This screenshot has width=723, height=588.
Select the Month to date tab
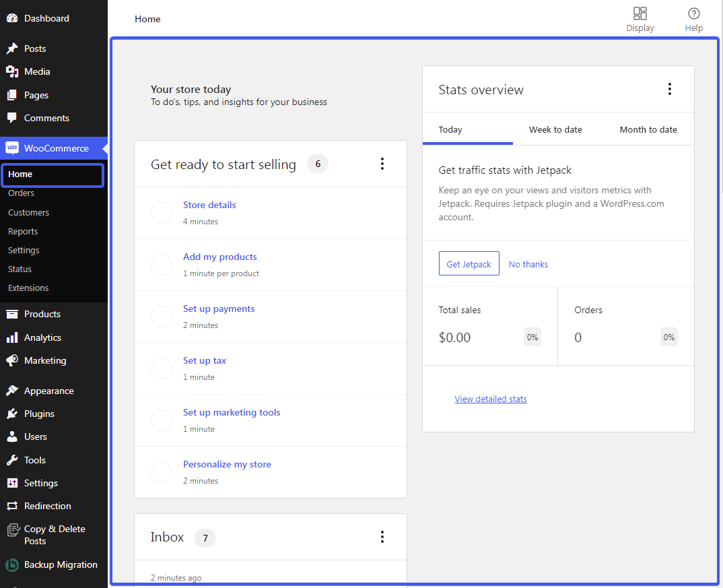(648, 129)
